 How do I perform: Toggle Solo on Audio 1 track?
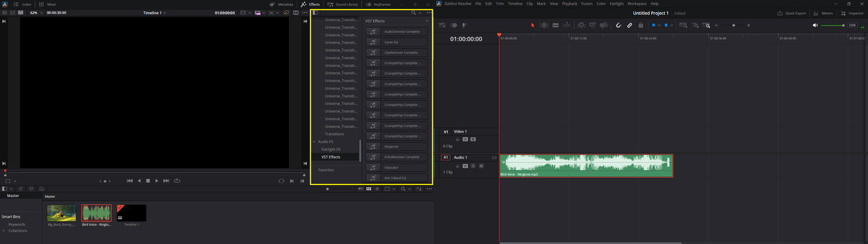pyautogui.click(x=473, y=165)
